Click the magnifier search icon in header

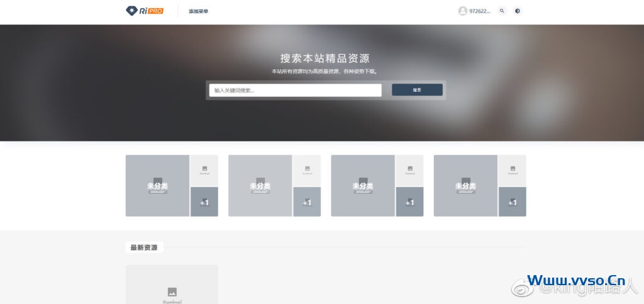[501, 11]
